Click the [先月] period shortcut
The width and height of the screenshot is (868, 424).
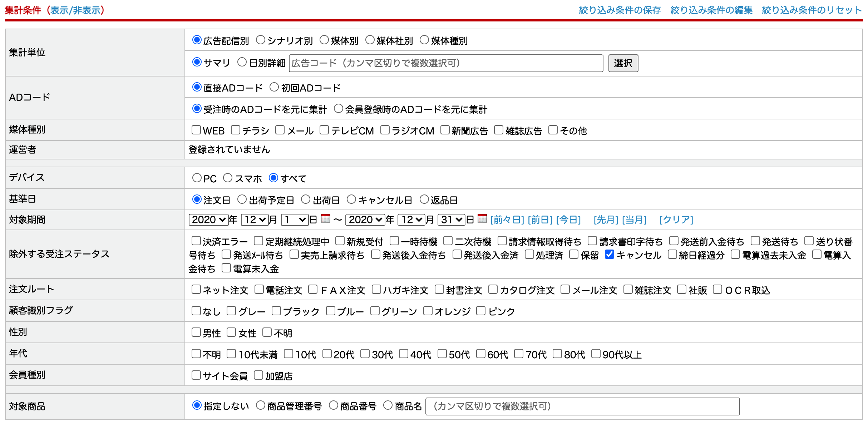(x=606, y=220)
